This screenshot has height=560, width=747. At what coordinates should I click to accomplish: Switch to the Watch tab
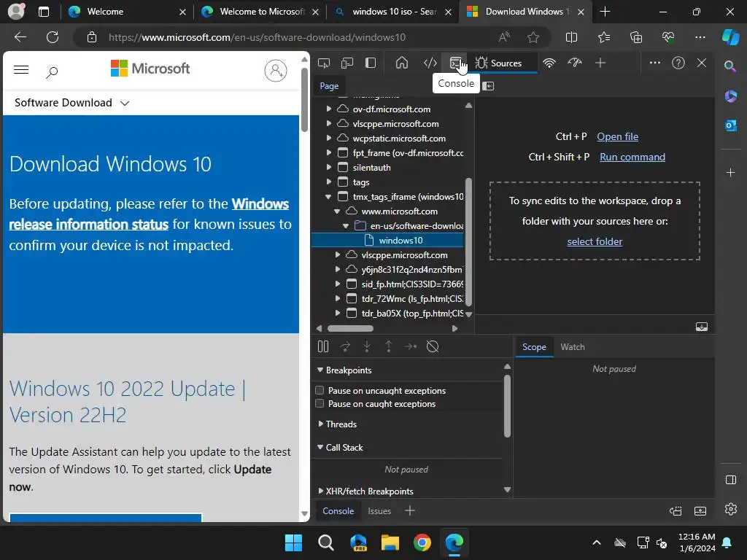pos(573,347)
